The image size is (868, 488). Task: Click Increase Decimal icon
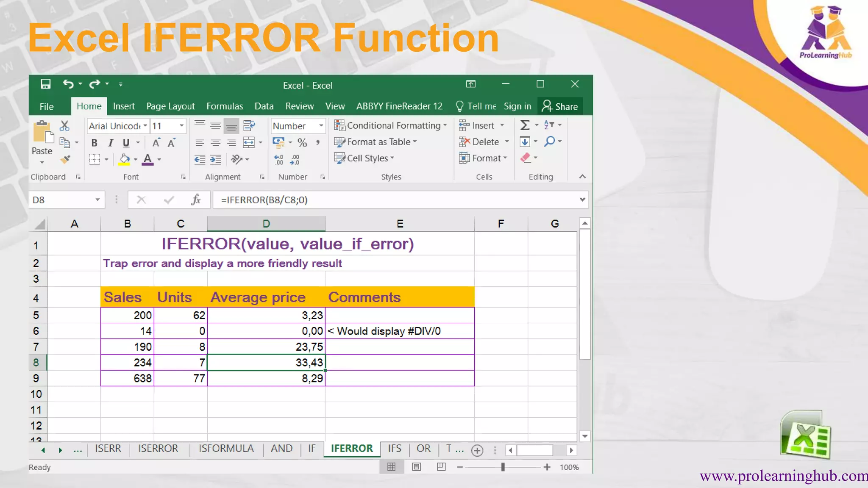pos(279,159)
